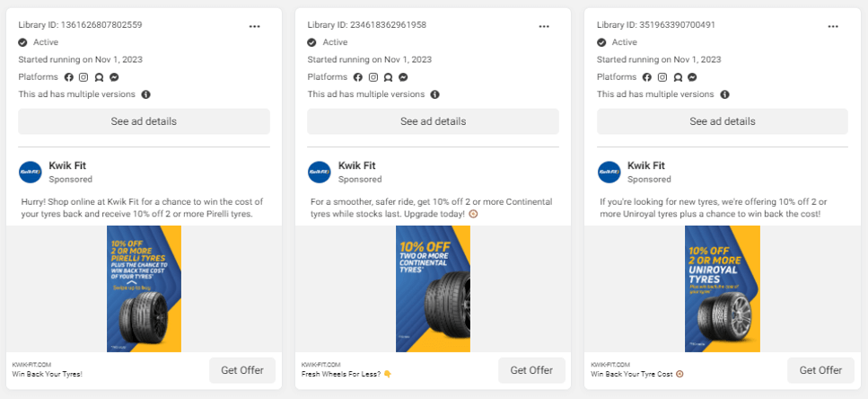Open the Uniroyal tyres ad image
The image size is (868, 399).
[723, 288]
